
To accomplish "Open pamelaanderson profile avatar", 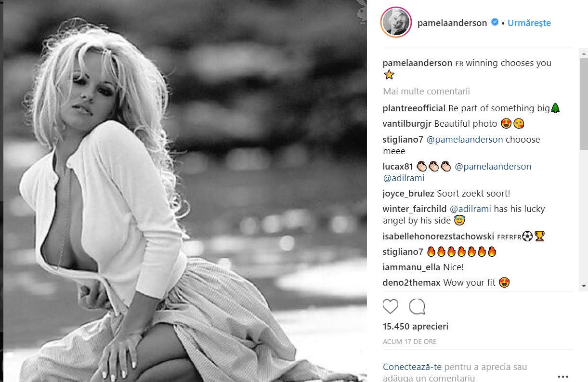I will point(396,22).
